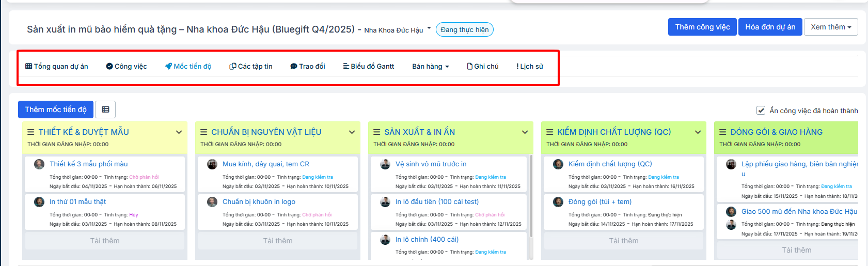Click avatar on Thiết kế 3 mẫu phối màu

39,164
